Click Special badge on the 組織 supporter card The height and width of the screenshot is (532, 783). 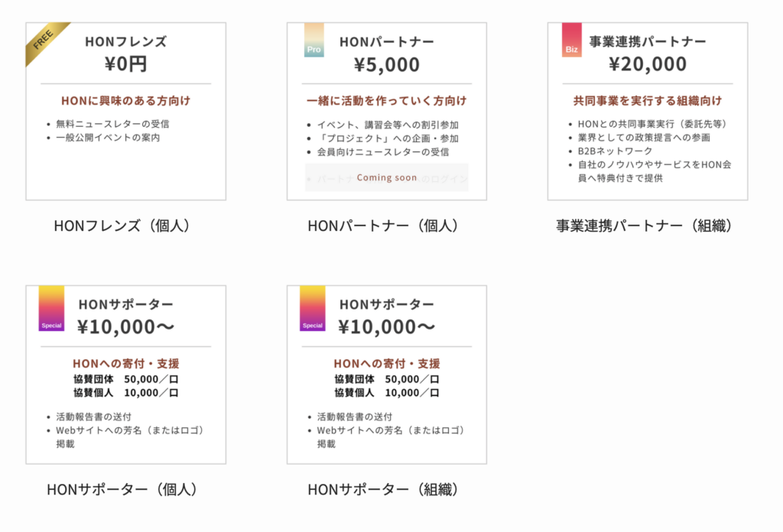click(313, 308)
